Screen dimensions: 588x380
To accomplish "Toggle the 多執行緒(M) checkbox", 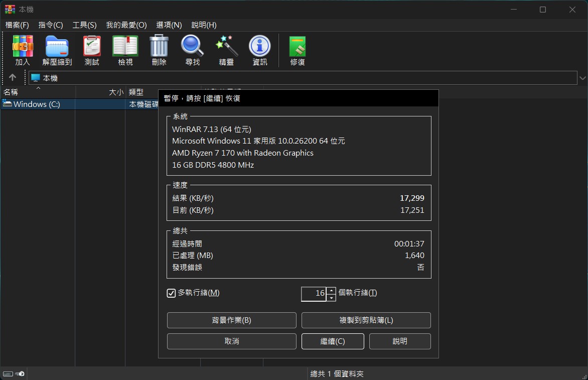I will click(x=171, y=293).
